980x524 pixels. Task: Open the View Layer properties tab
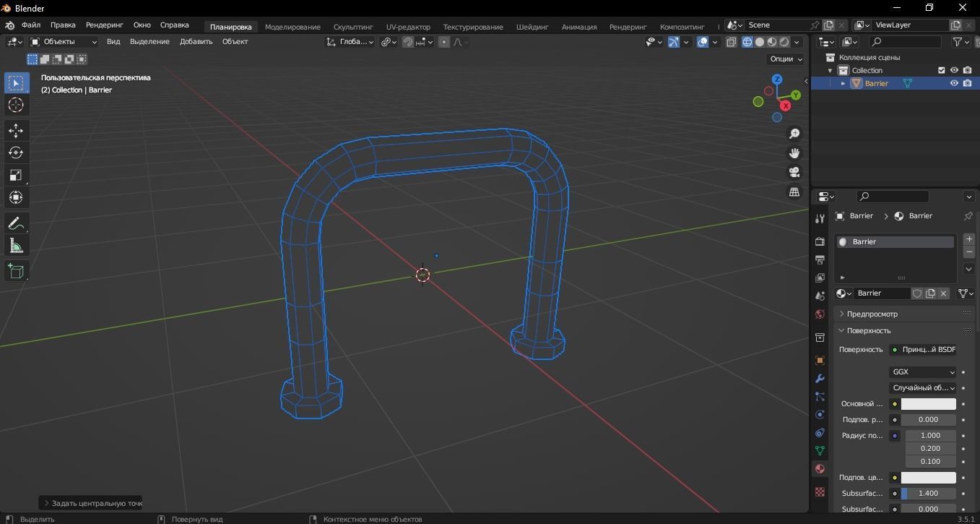click(x=820, y=278)
